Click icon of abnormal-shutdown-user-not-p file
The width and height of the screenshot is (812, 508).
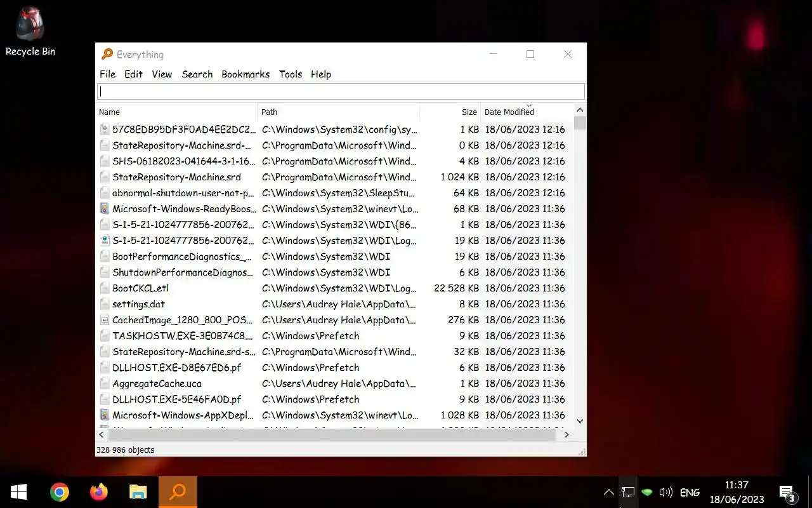pos(105,193)
